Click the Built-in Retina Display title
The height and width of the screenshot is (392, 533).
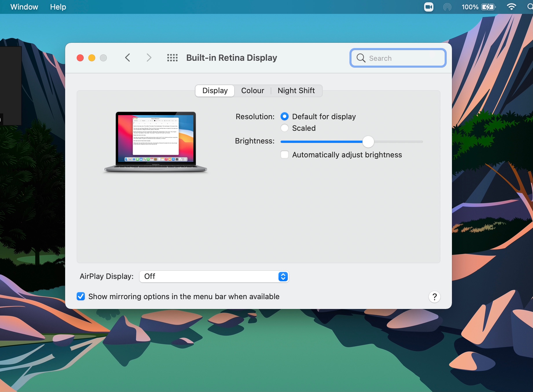pyautogui.click(x=232, y=58)
